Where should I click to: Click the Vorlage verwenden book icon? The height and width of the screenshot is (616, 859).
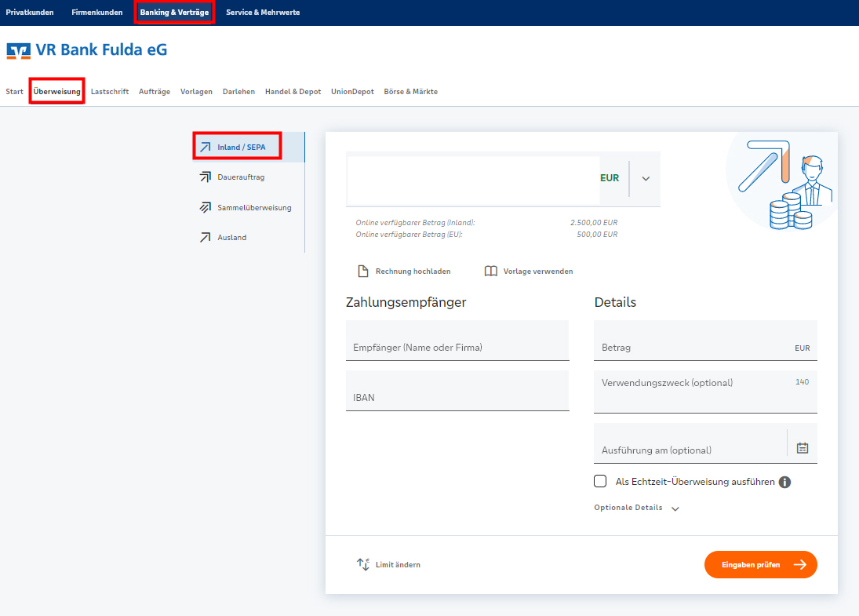(491, 272)
